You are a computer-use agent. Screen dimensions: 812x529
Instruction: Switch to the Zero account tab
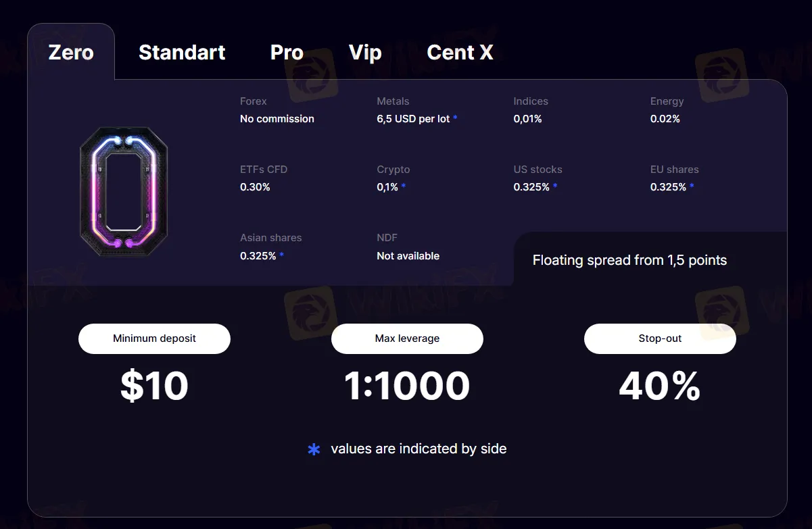tap(71, 53)
